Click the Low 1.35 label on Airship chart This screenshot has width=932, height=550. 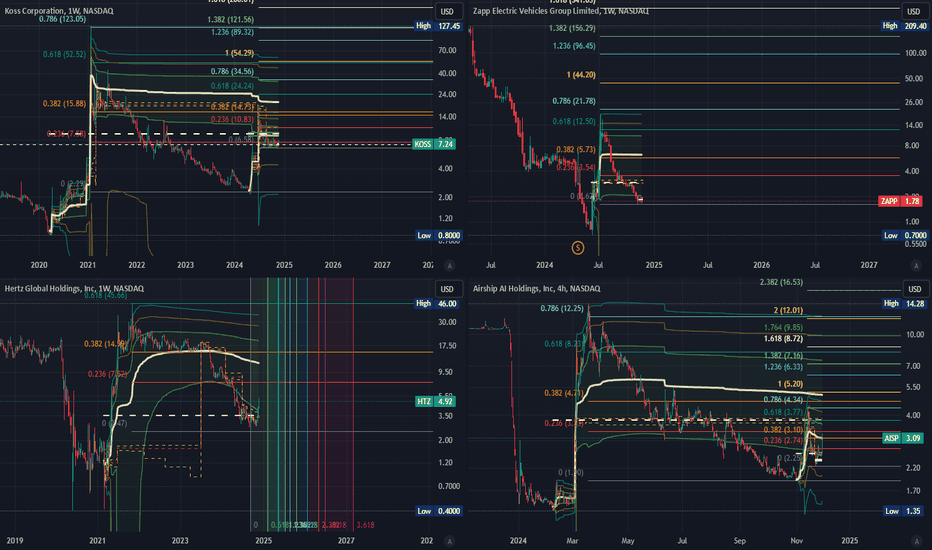pos(903,511)
